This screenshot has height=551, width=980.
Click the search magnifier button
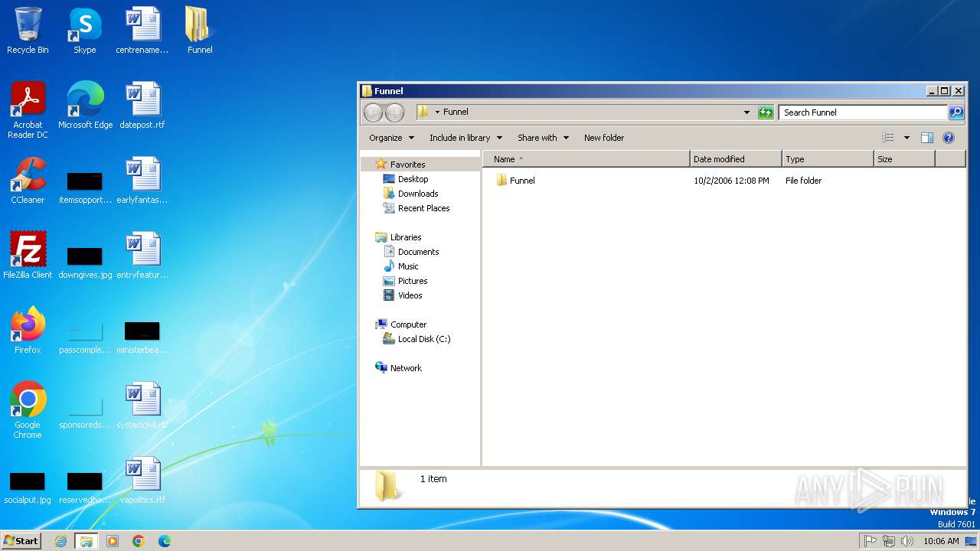point(956,112)
